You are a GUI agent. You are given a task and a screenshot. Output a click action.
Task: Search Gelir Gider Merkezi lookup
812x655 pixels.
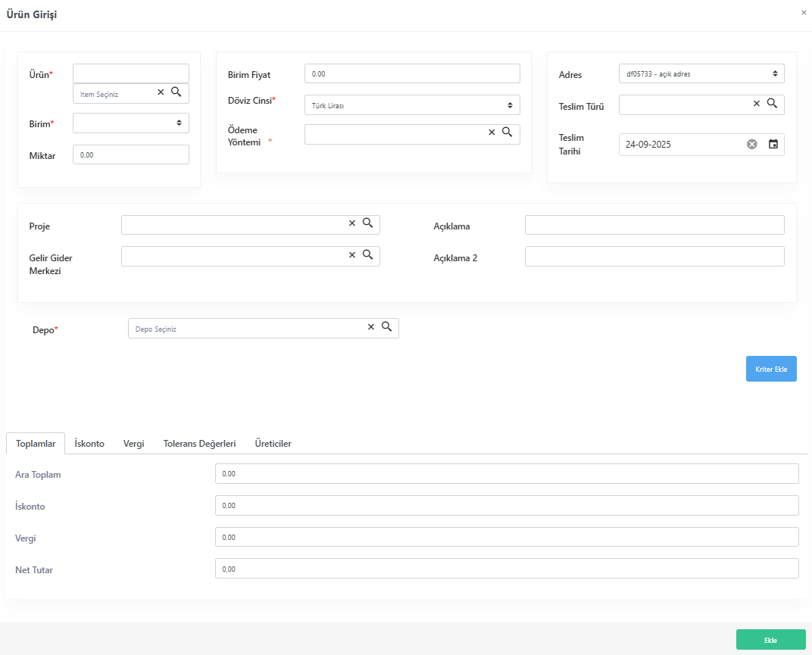point(367,254)
